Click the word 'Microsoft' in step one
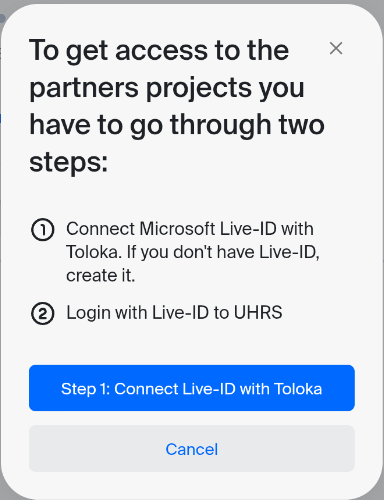 (x=177, y=229)
